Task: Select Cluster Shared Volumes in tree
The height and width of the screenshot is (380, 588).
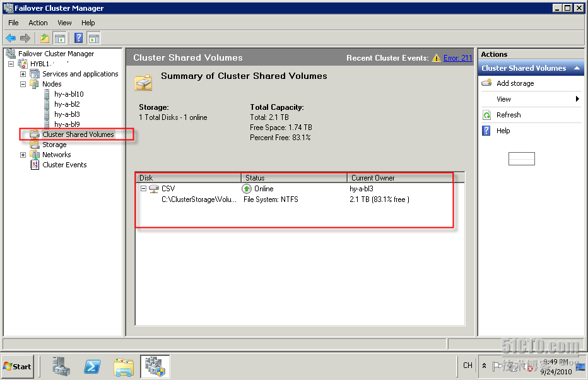Action: [78, 134]
